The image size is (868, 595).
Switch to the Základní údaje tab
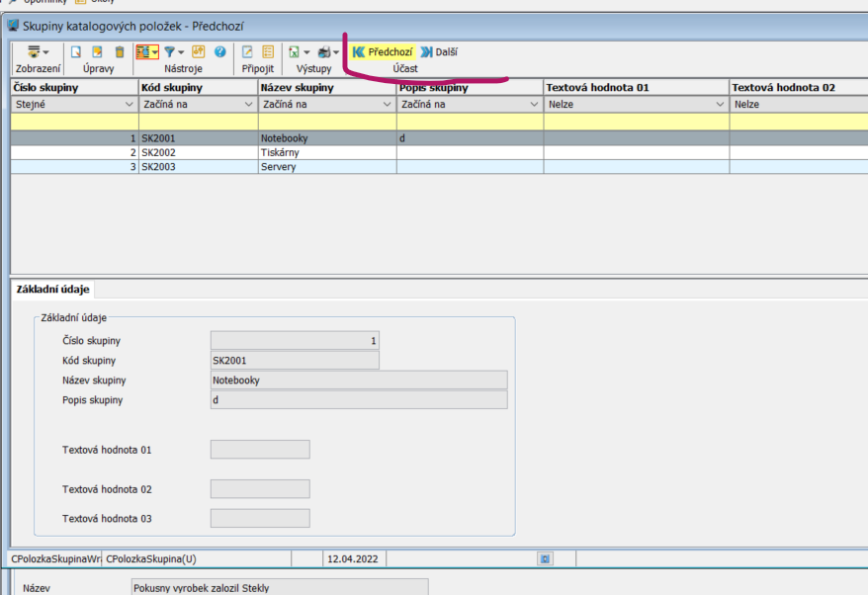(53, 290)
